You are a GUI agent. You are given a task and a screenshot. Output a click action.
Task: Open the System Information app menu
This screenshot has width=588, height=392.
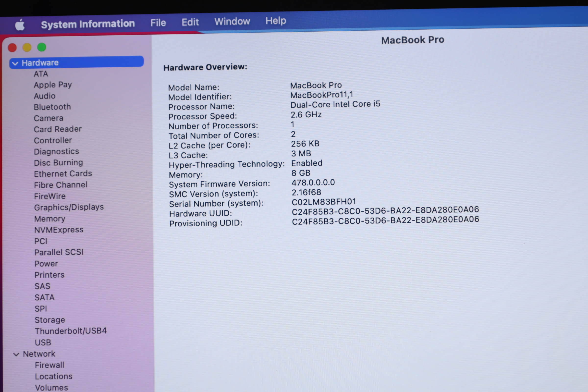(88, 24)
